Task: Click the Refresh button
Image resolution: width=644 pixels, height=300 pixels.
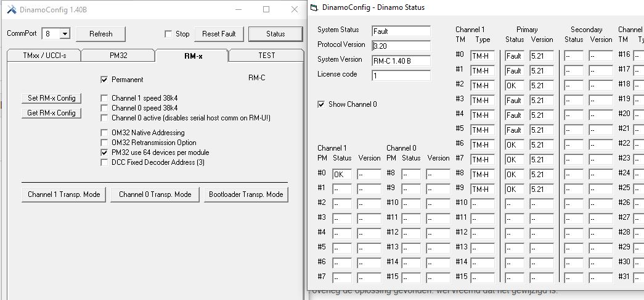Action: [x=101, y=34]
